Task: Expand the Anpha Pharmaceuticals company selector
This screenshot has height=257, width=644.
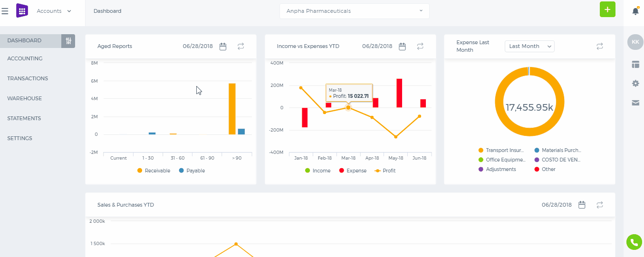Action: tap(355, 11)
